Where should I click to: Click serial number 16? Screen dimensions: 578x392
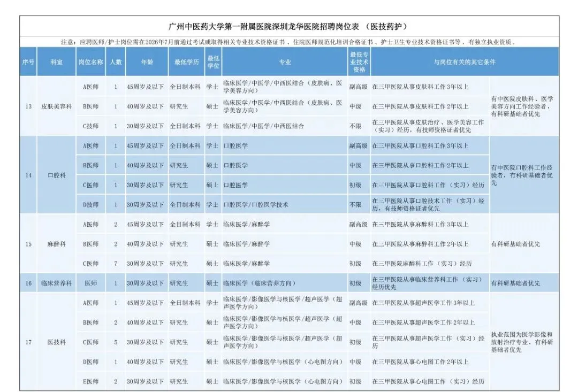coord(28,283)
